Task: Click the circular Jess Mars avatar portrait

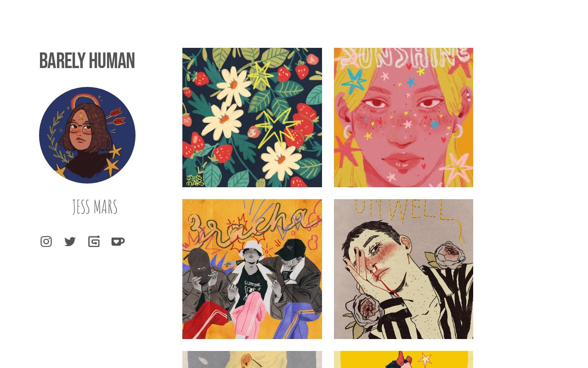Action: tap(87, 135)
